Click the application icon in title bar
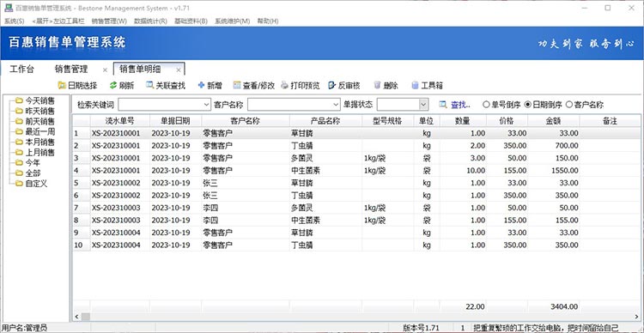644x333 pixels. tap(9, 8)
